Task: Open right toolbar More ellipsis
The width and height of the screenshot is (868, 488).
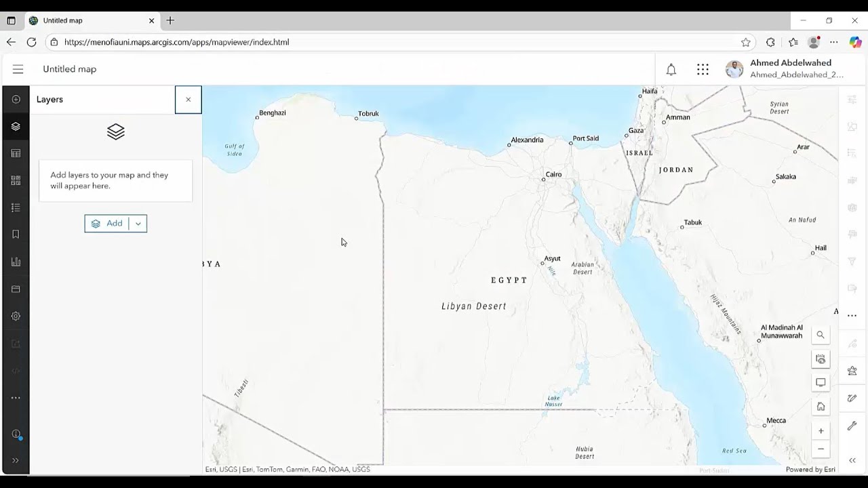Action: click(852, 316)
